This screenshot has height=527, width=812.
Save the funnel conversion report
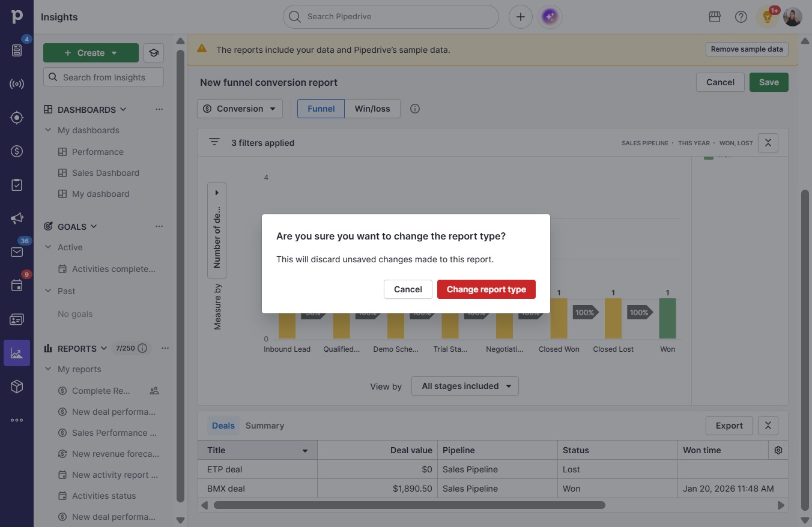769,82
